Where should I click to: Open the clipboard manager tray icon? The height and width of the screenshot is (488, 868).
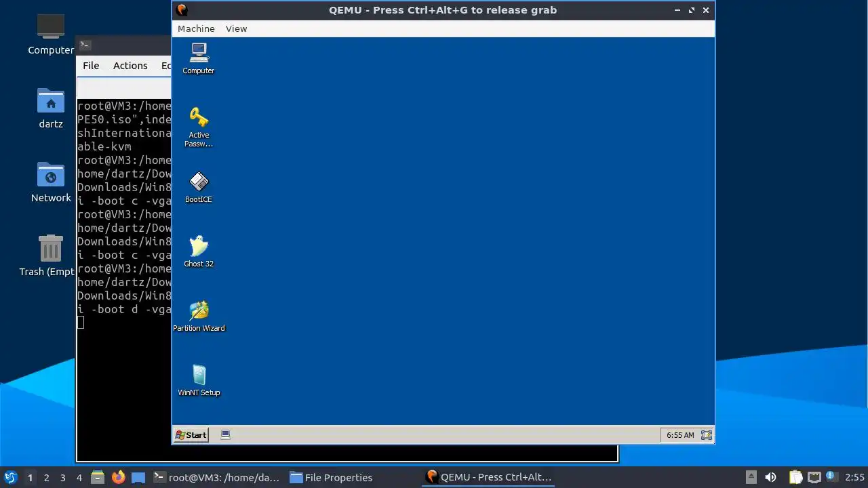click(x=795, y=477)
